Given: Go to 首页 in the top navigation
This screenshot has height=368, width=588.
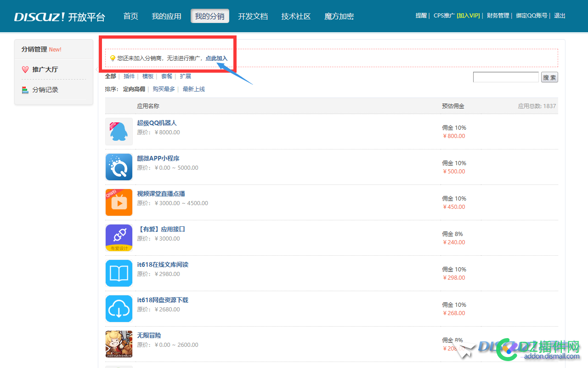Looking at the screenshot, I should pos(131,16).
